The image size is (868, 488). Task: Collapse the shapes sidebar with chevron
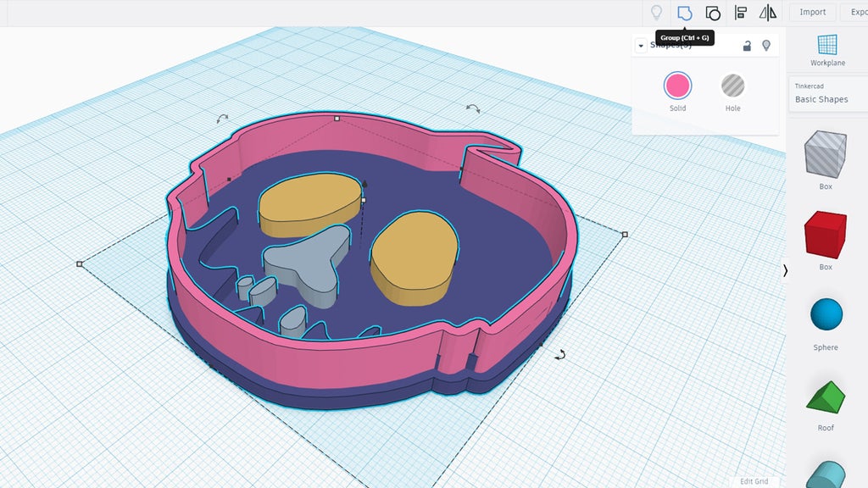785,270
